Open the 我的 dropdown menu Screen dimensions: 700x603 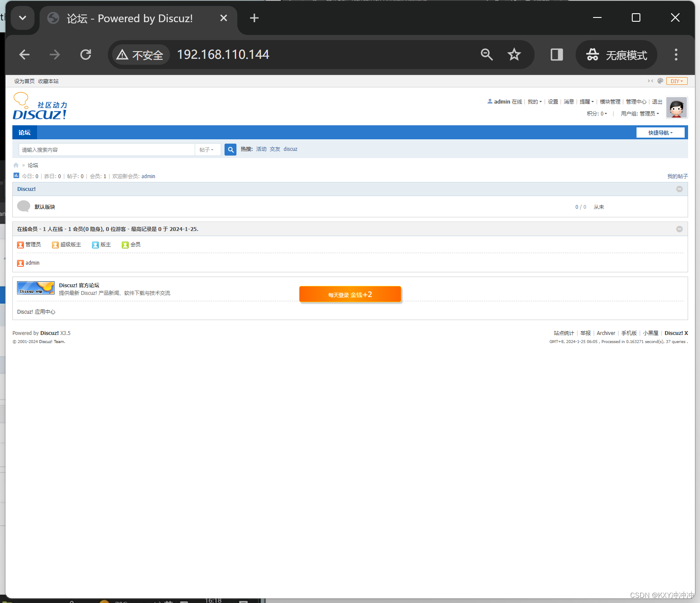[x=535, y=102]
